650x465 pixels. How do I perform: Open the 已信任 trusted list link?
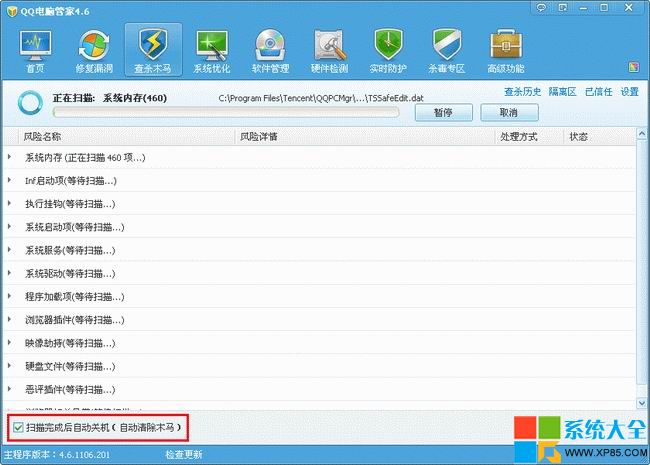pos(599,92)
